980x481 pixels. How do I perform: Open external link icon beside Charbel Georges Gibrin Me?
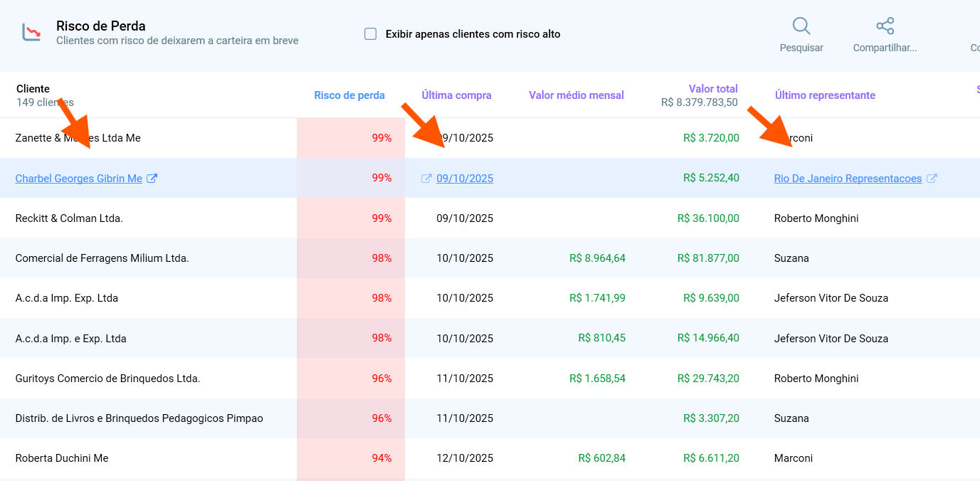tap(152, 178)
